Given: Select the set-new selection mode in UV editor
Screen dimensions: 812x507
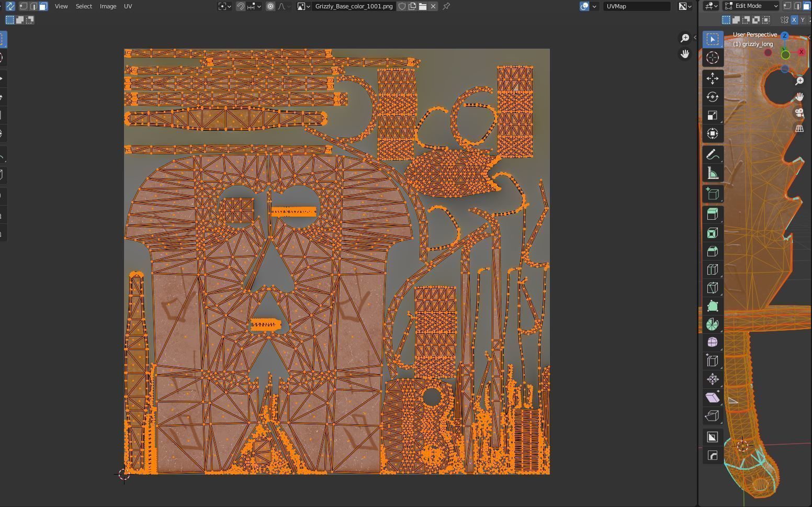Looking at the screenshot, I should pyautogui.click(x=10, y=20).
